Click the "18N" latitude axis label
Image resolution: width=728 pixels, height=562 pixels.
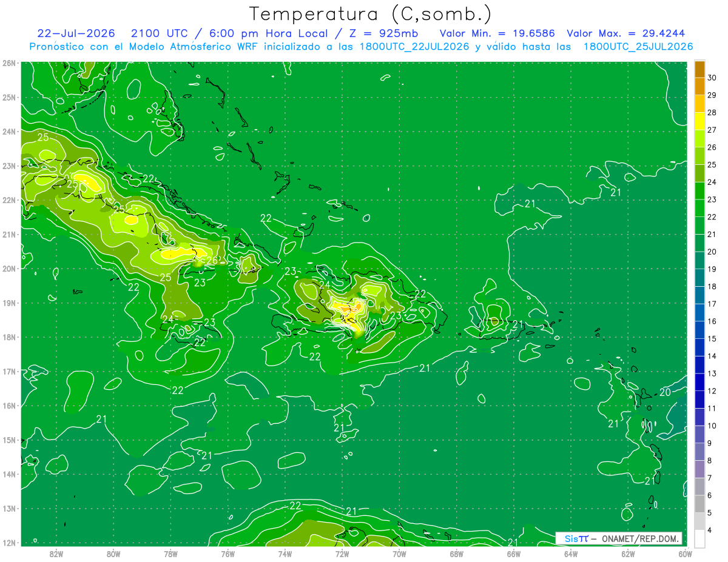[x=8, y=337]
